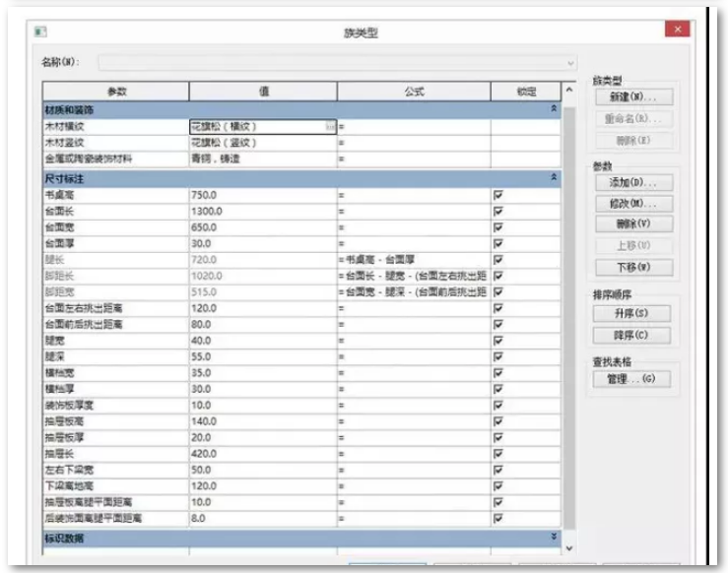Click the 删除(V) parameter button
This screenshot has height=573, width=728.
[x=633, y=224]
